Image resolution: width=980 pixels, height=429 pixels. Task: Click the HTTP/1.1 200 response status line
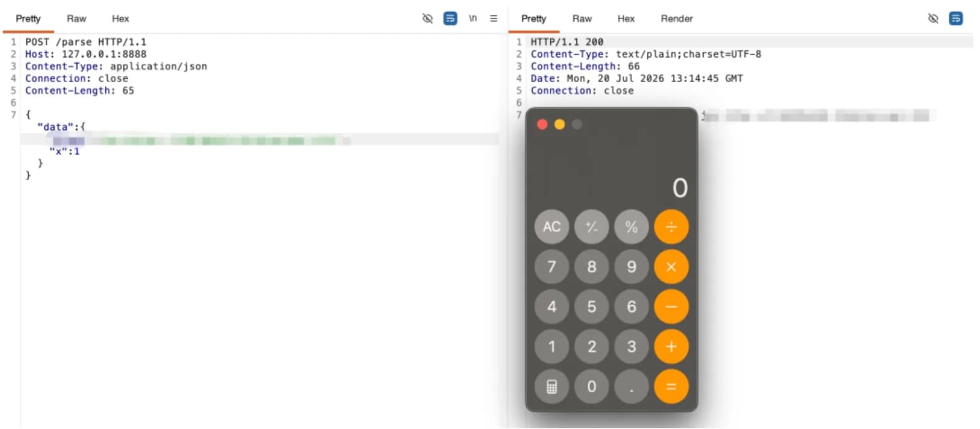coord(567,42)
